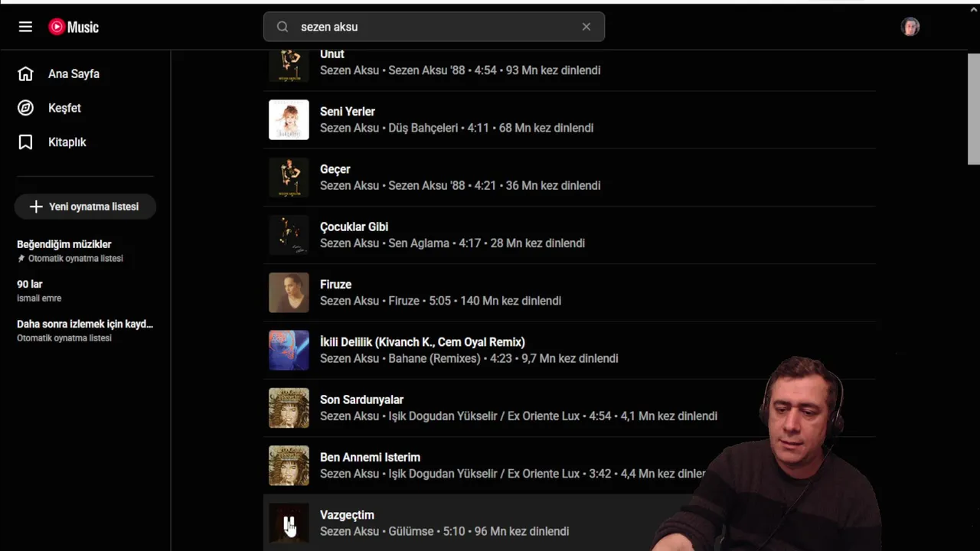Image resolution: width=980 pixels, height=551 pixels.
Task: Click the search magnifier icon
Action: point(283,27)
